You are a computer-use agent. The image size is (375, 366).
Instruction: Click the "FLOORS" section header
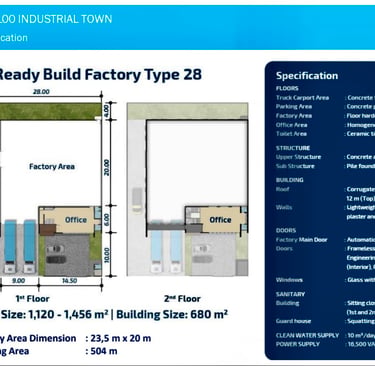[x=287, y=88]
